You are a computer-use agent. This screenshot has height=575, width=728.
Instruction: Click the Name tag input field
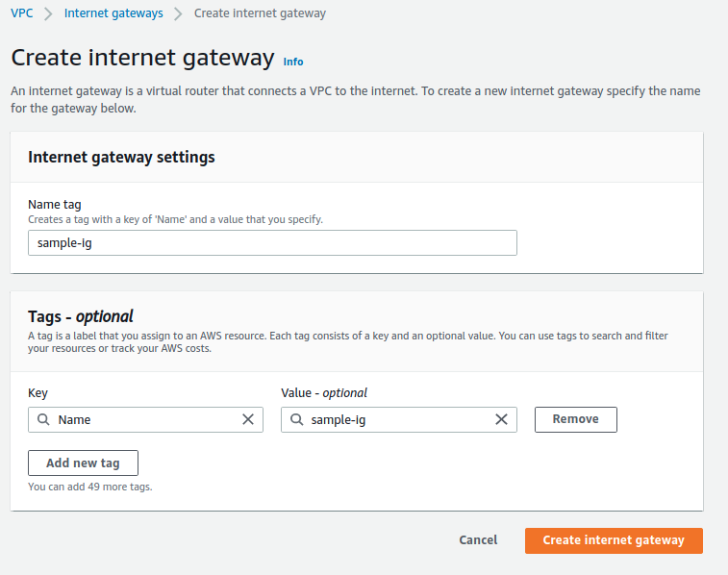coord(272,242)
